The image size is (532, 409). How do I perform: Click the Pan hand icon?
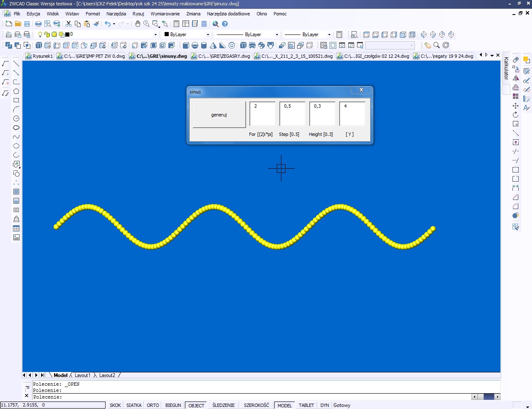[x=138, y=24]
